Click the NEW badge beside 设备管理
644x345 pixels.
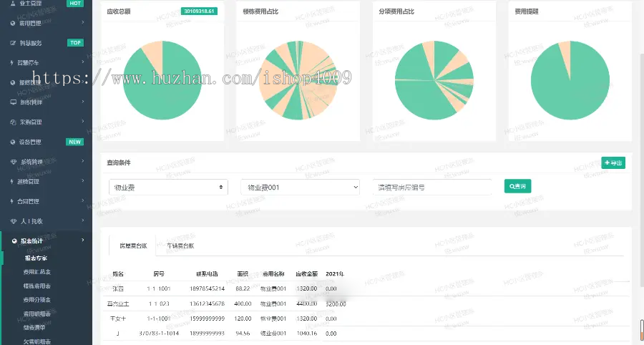click(x=74, y=142)
